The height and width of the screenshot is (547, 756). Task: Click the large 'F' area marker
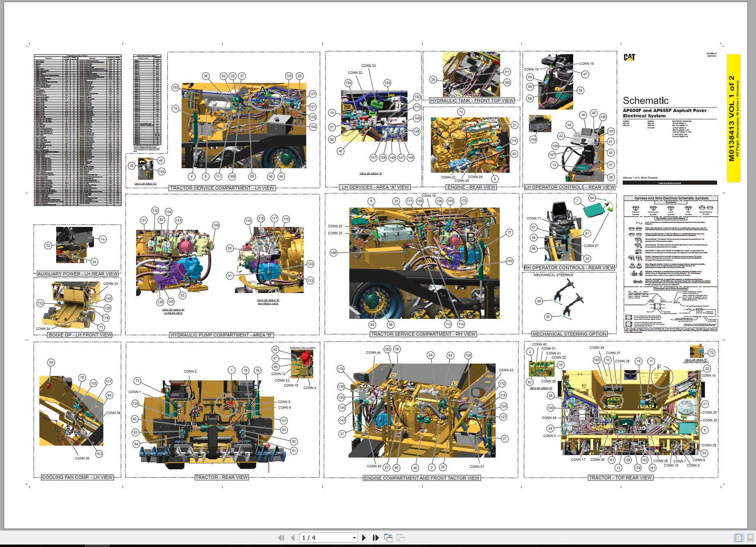pyautogui.click(x=659, y=367)
